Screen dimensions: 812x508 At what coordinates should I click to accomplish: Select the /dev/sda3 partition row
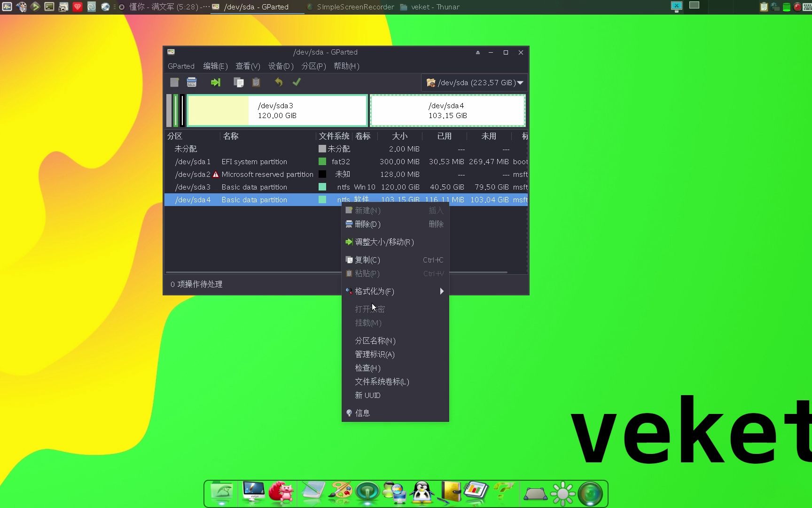click(235, 187)
